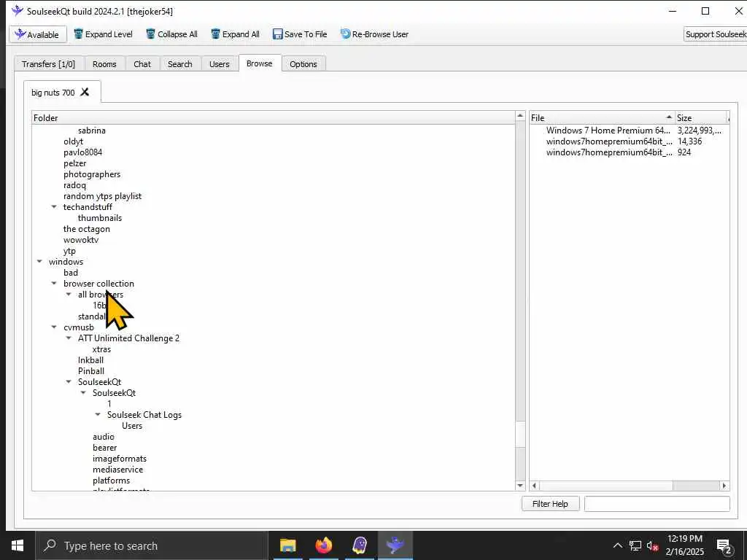Select the octagon folder
747x560 pixels.
click(87, 229)
